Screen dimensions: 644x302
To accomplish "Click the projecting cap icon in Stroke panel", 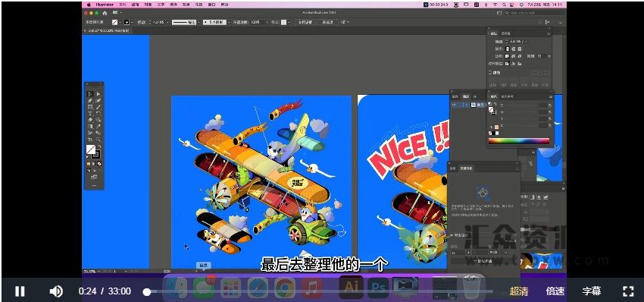I will (520, 49).
